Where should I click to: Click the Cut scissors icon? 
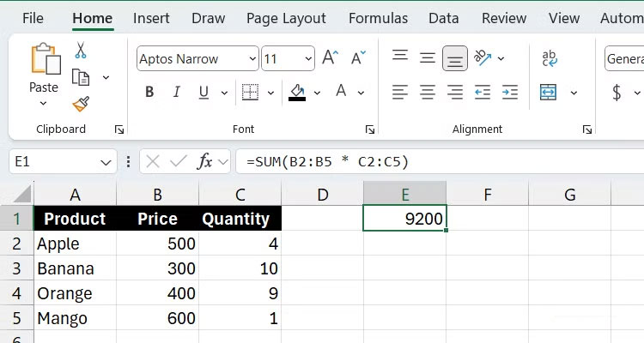click(x=81, y=51)
